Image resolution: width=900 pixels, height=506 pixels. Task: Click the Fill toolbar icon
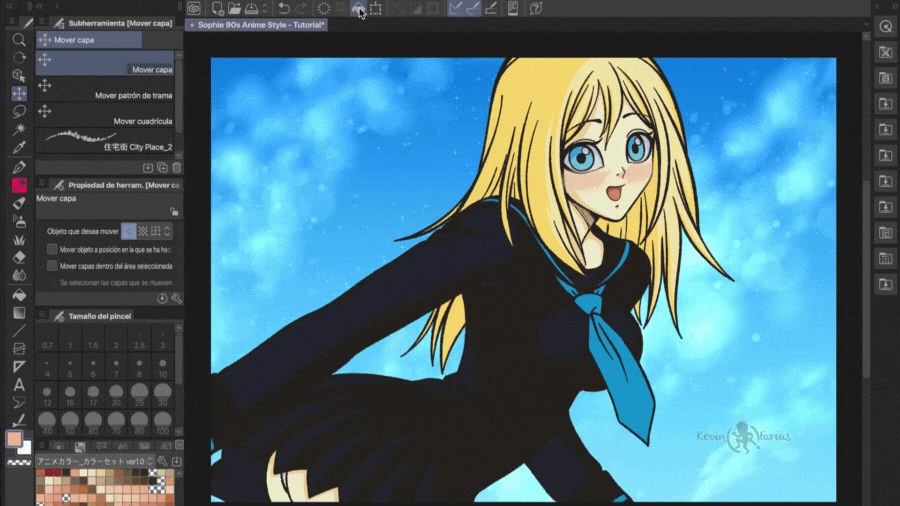(x=358, y=8)
